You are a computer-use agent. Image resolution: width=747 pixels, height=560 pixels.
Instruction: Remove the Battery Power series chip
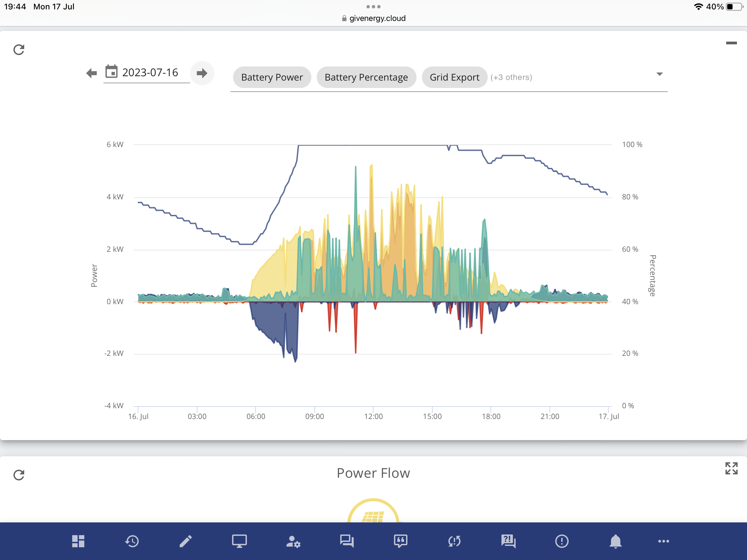point(272,77)
